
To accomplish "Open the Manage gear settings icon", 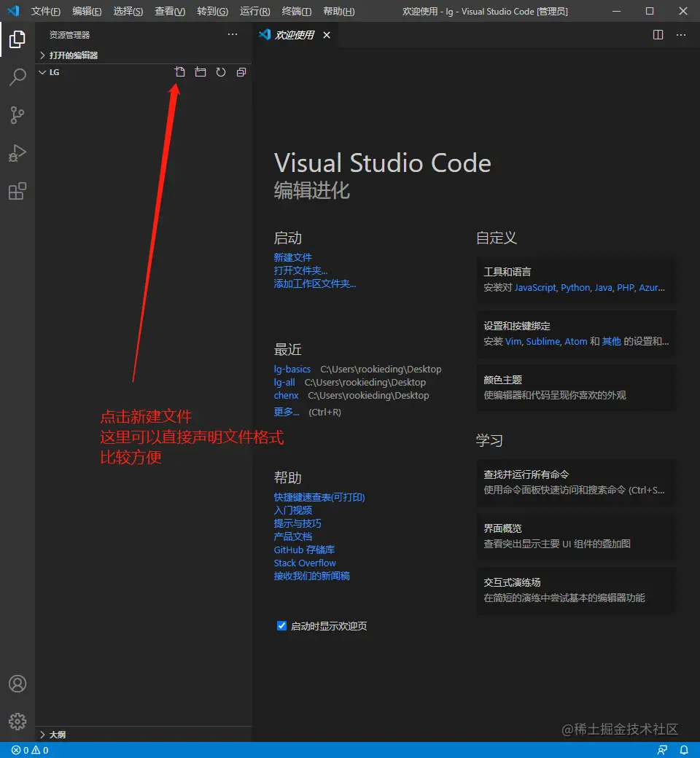I will point(17,722).
